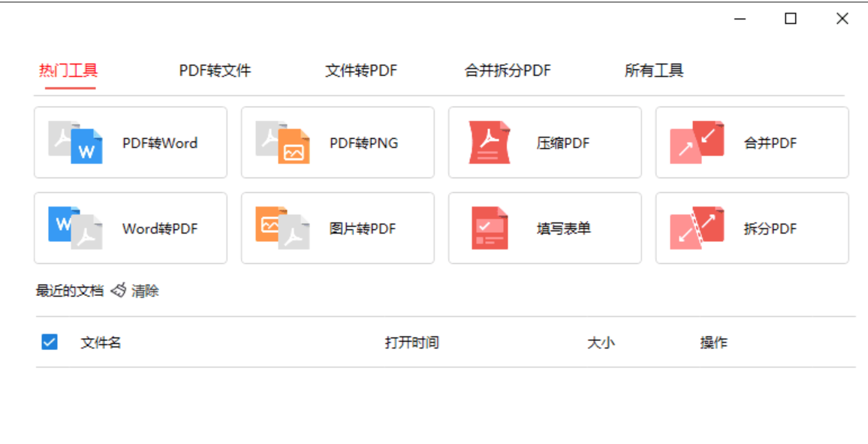Switch to the 合并拆分PDF tab
Image resolution: width=868 pixels, height=444 pixels.
point(505,70)
